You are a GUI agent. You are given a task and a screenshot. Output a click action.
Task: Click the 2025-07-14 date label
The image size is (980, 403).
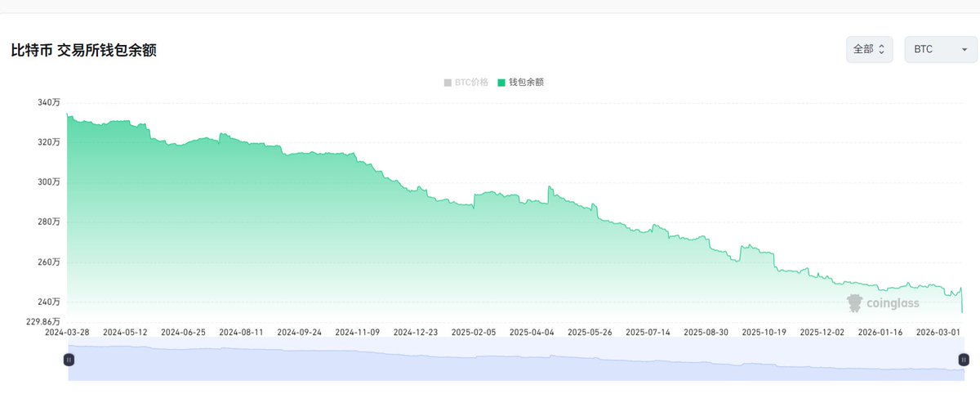[x=648, y=333]
